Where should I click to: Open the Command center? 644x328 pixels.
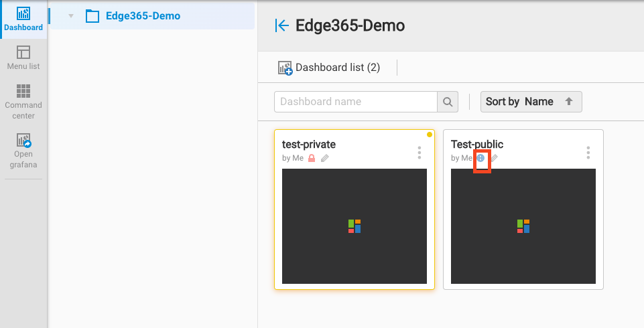point(23,100)
